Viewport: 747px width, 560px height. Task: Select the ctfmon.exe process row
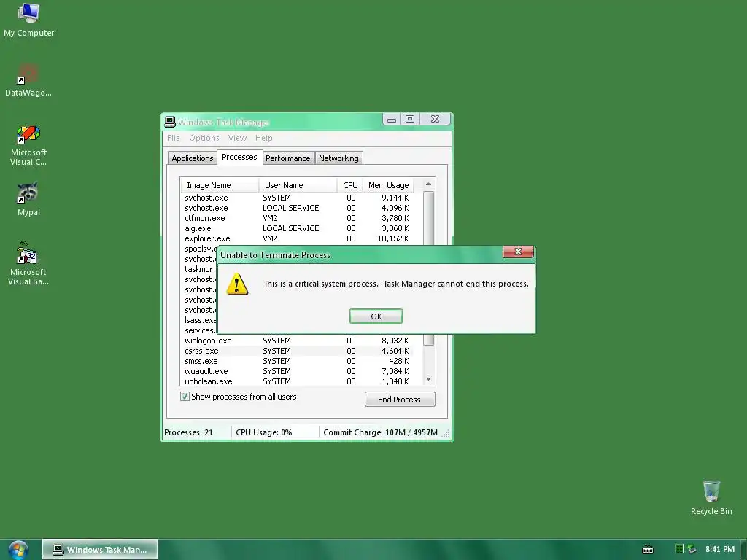[297, 218]
